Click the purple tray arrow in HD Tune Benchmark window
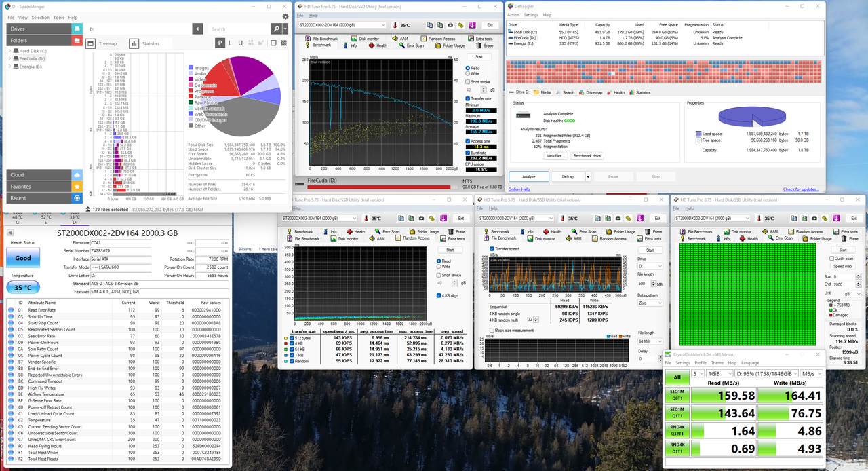The height and width of the screenshot is (471, 868). [x=472, y=25]
